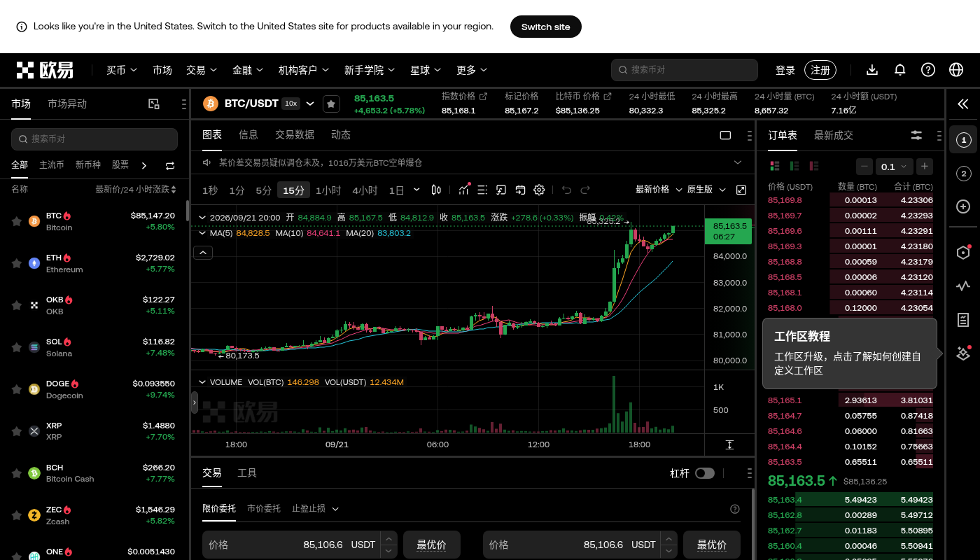Image resolution: width=980 pixels, height=560 pixels.
Task: Open the chart list-style indicator icon
Action: coord(482,190)
